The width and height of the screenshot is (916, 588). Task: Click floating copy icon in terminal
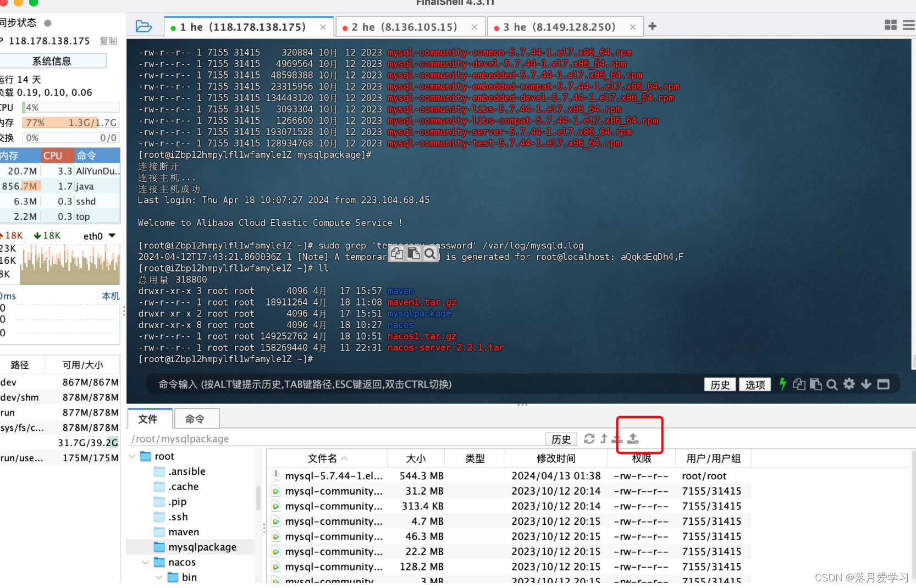coord(397,253)
